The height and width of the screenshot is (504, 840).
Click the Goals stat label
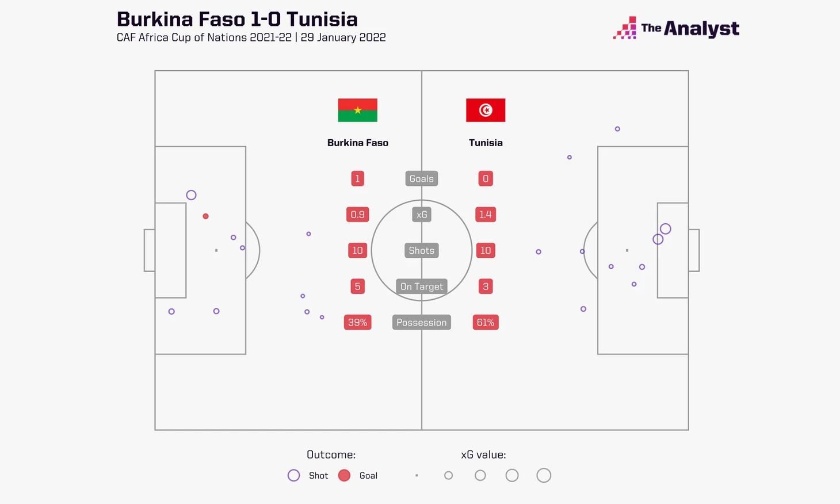click(x=422, y=178)
